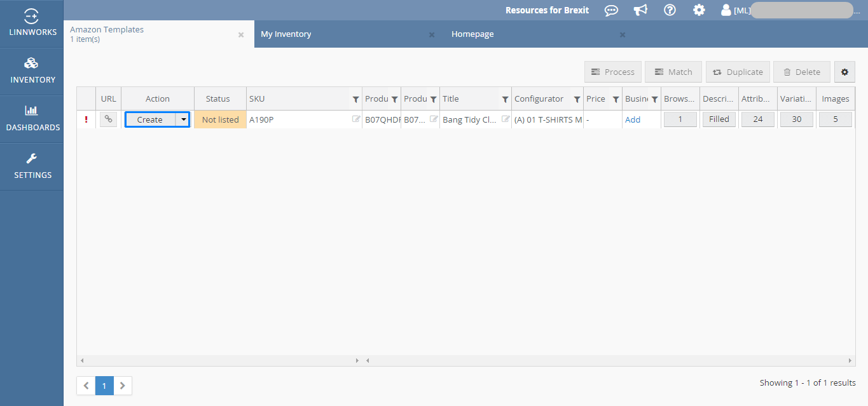Open the Settings sidebar section
This screenshot has width=868, height=406.
pyautogui.click(x=32, y=166)
